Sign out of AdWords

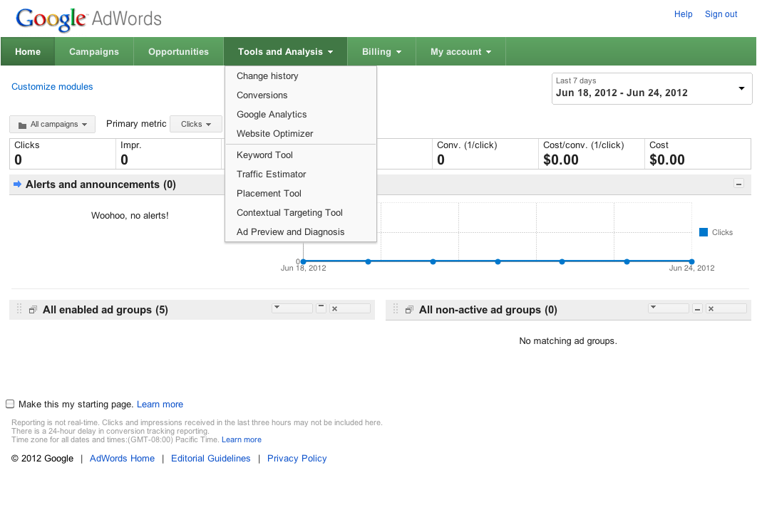point(721,14)
